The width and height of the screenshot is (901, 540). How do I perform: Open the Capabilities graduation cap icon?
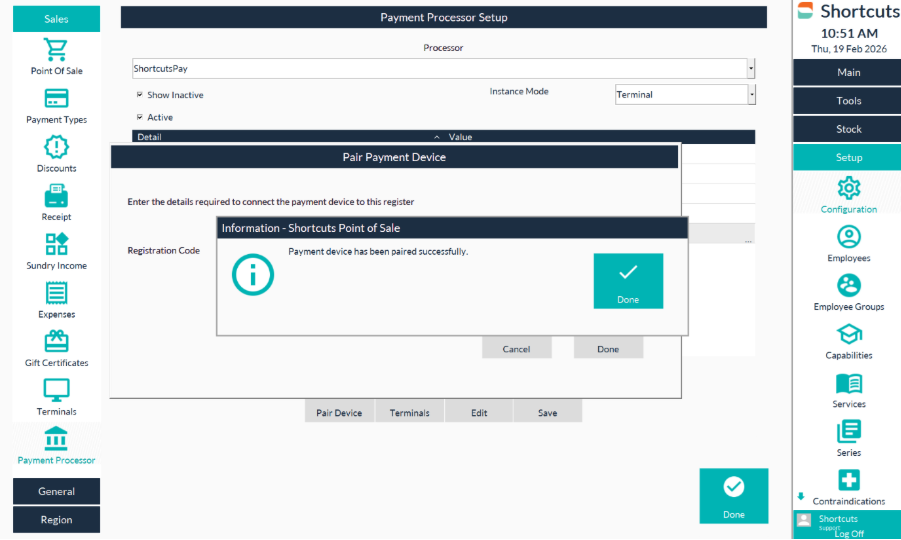[x=848, y=334]
